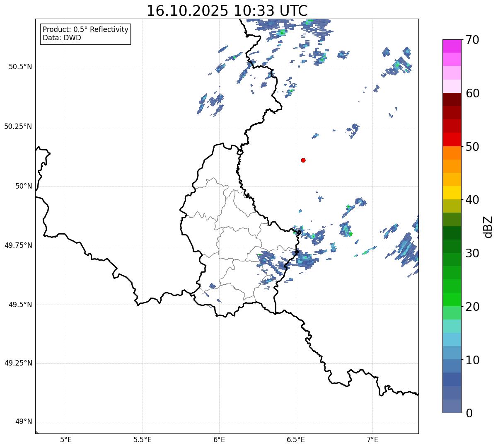
Task: Click the red station marker dot
Action: [303, 160]
